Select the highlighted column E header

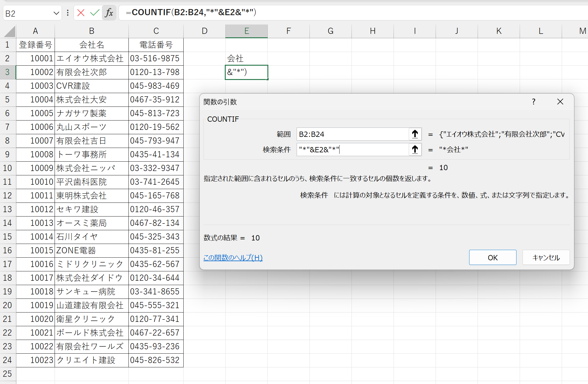pos(247,31)
